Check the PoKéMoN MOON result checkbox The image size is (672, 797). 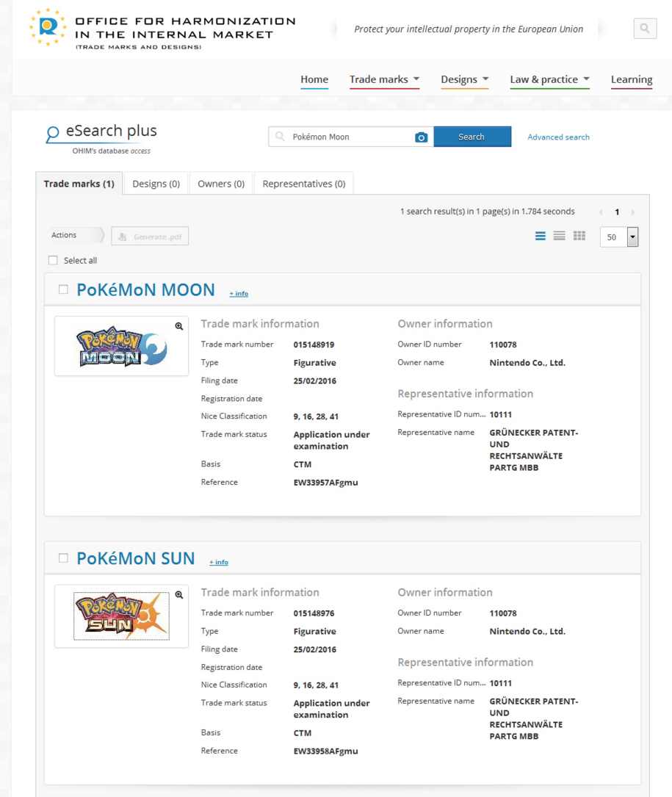63,289
